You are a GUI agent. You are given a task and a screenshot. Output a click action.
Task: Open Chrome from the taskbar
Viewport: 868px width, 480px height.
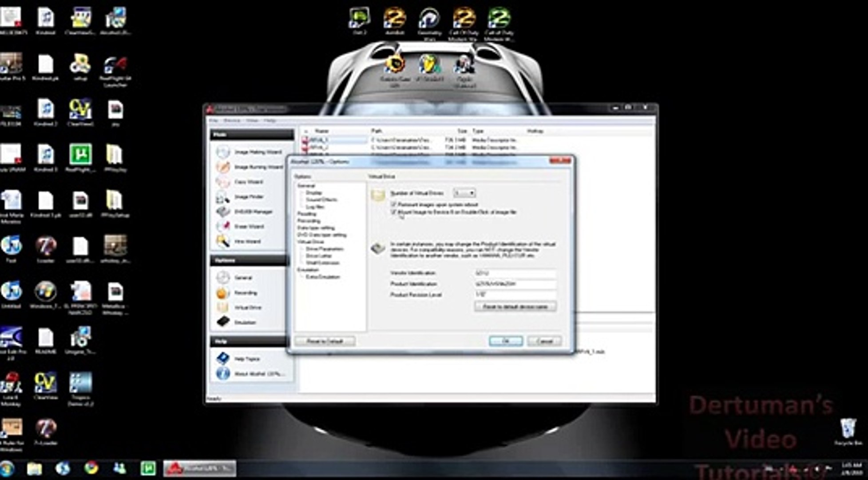coord(91,468)
